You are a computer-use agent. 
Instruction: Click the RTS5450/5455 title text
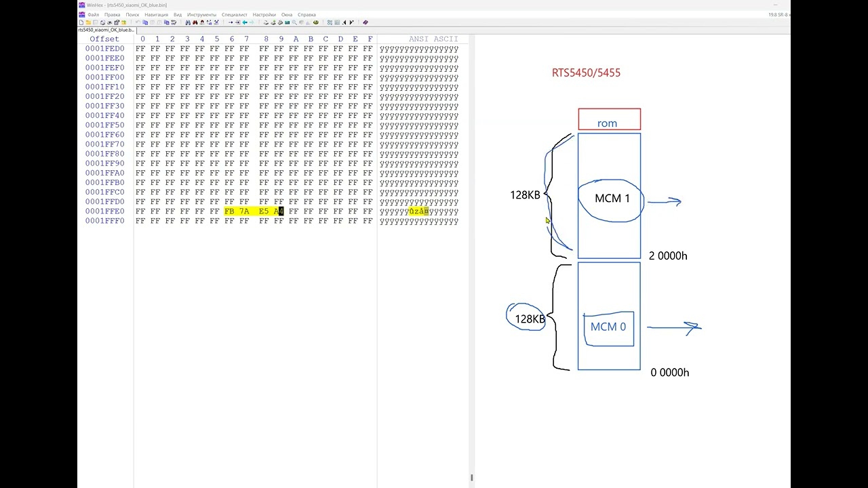tap(586, 73)
